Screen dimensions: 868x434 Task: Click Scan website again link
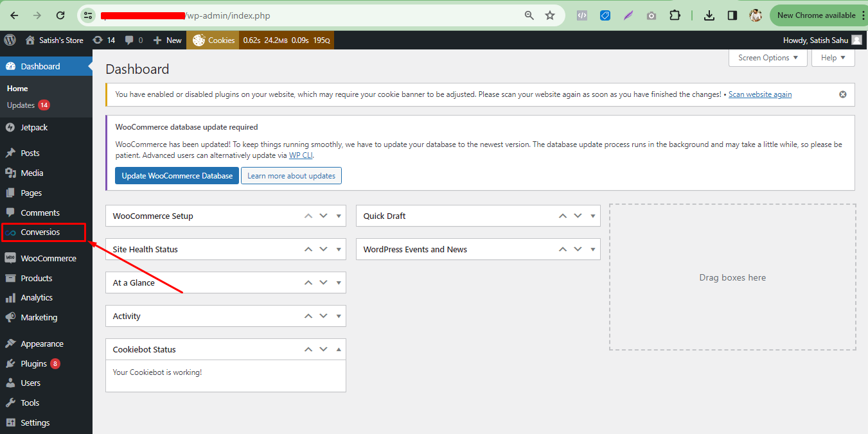coord(760,94)
